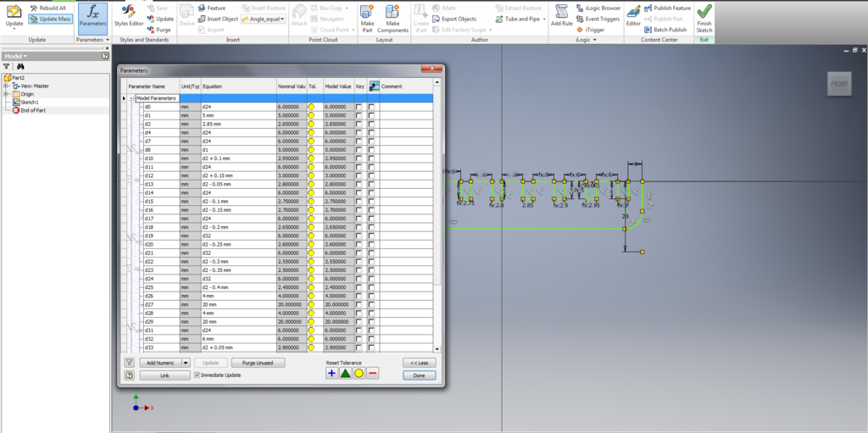Open the Model browser dropdown
Viewport: 868px width, 433px height.
point(25,57)
